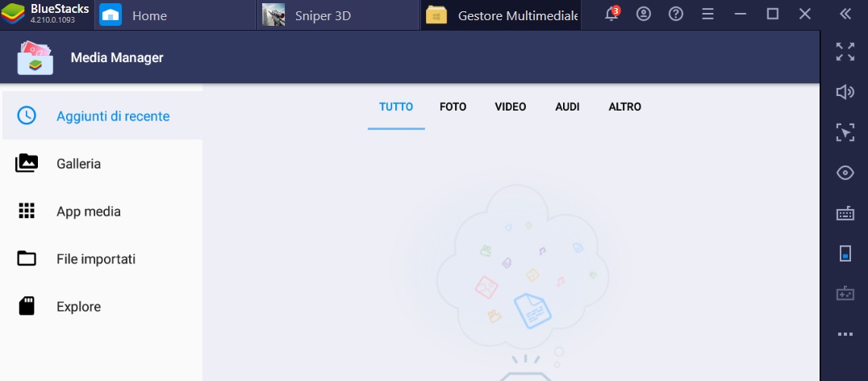The height and width of the screenshot is (381, 868).
Task: Click Explore in the left sidebar
Action: pyautogui.click(x=78, y=307)
